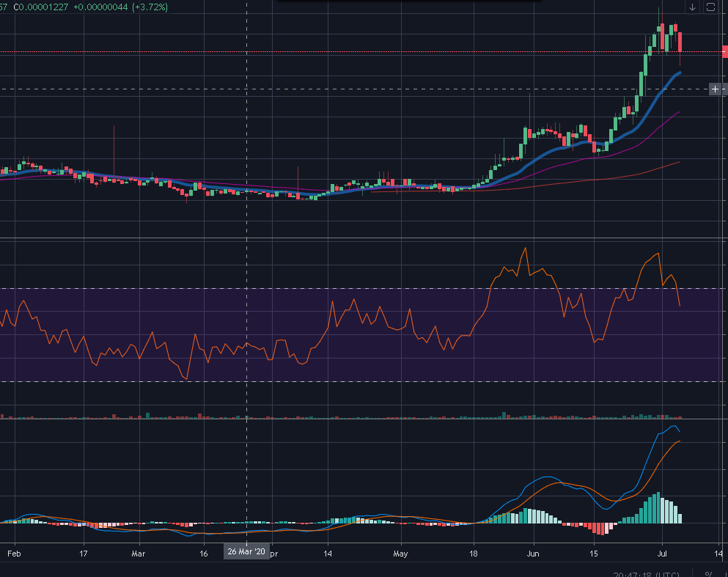Click the Jul label on the time axis
Image resolution: width=728 pixels, height=577 pixels.
click(662, 554)
